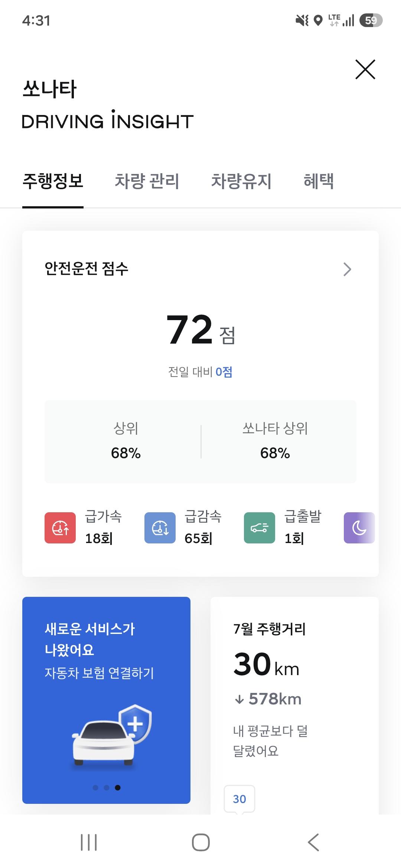This screenshot has width=401, height=868.
Task: Tap the 72점 safe driving score
Action: pyautogui.click(x=200, y=329)
